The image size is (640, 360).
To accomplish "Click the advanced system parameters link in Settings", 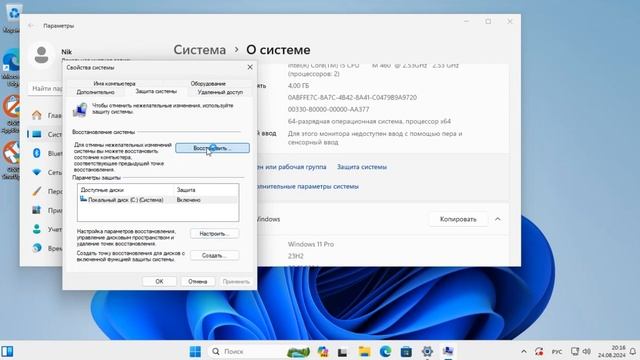I will (x=308, y=187).
